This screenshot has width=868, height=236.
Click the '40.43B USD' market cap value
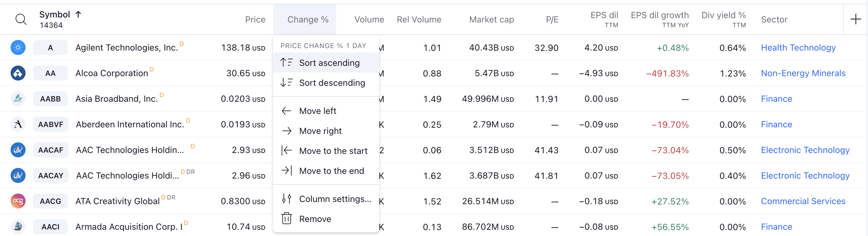[x=492, y=47]
